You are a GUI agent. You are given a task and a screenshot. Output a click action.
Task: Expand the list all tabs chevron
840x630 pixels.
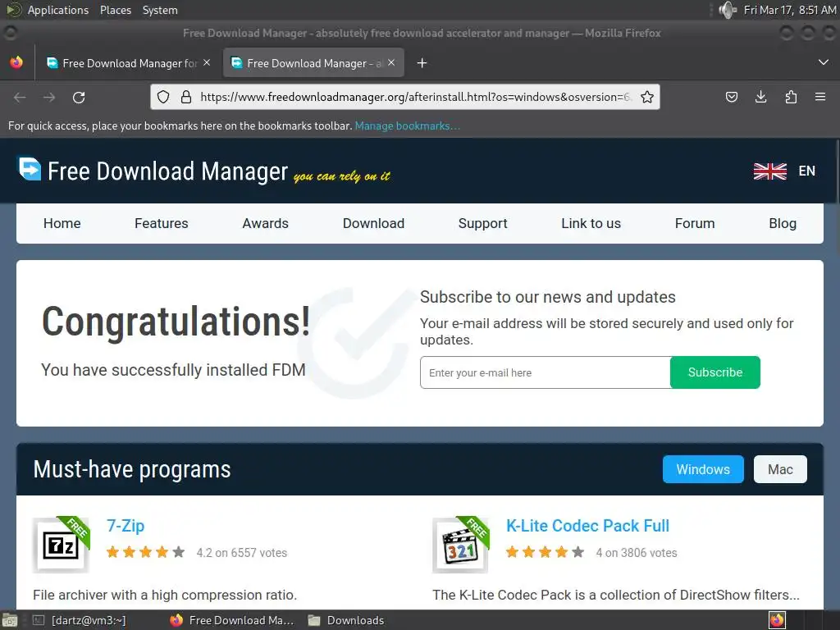point(824,62)
